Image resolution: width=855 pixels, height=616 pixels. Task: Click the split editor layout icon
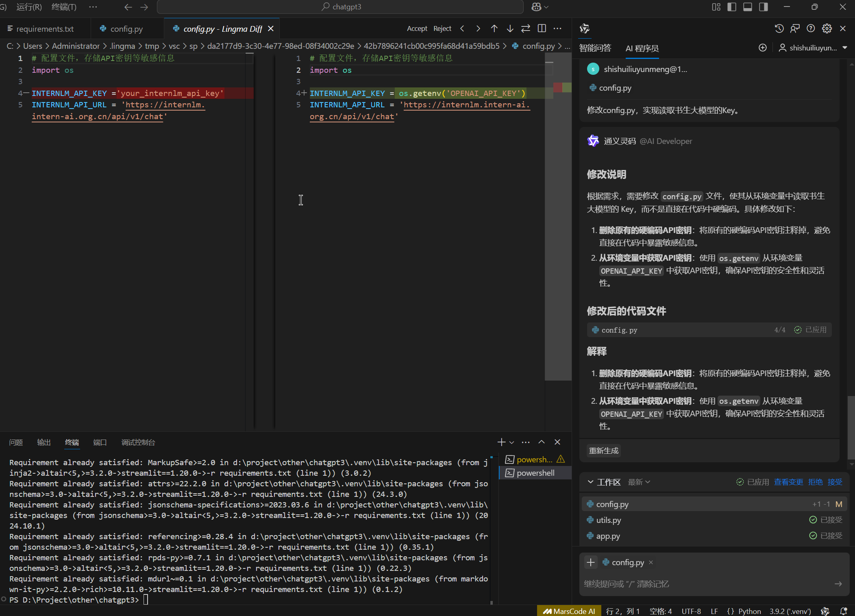[x=542, y=28]
